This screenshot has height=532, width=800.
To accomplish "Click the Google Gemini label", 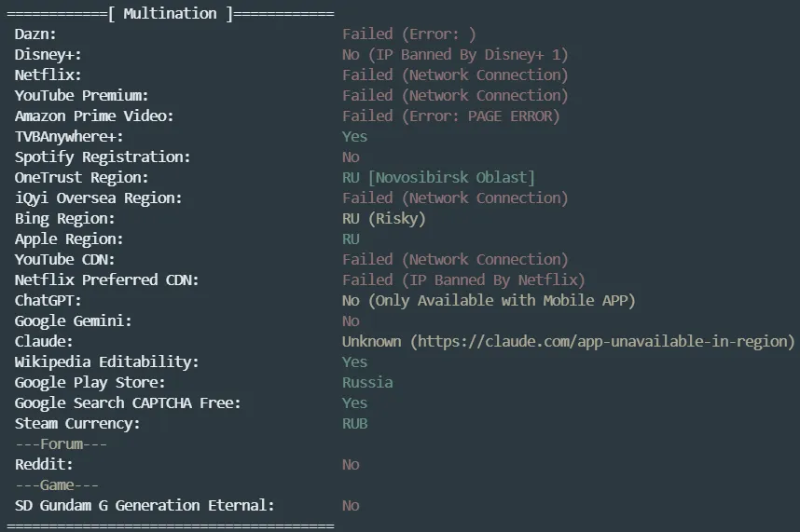I will click(73, 321).
